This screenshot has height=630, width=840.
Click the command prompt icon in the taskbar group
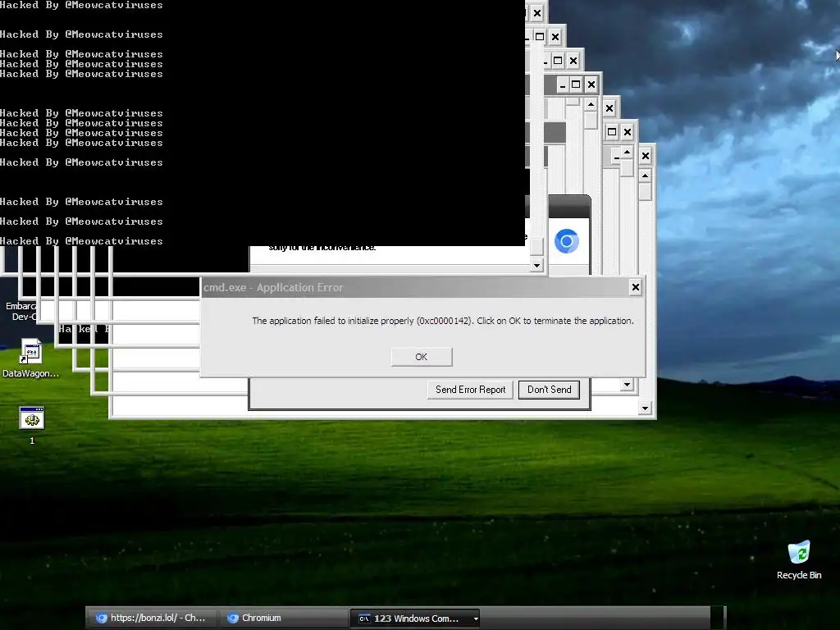coord(364,619)
